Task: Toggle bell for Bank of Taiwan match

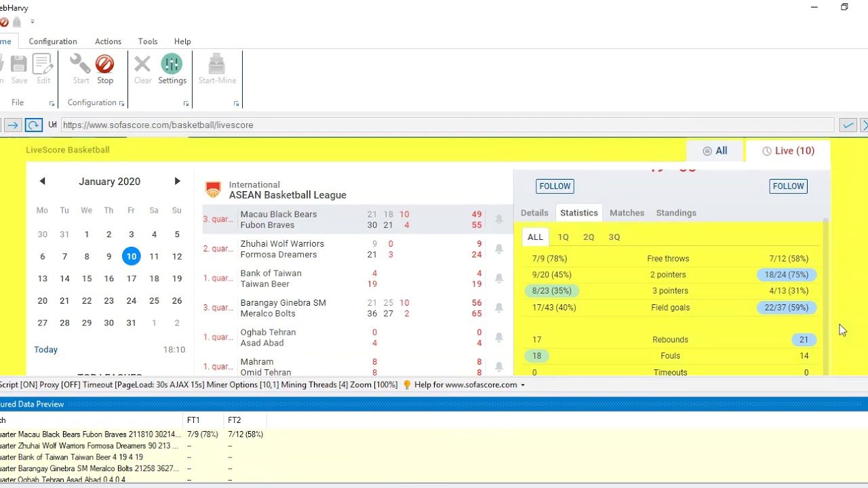Action: 499,279
